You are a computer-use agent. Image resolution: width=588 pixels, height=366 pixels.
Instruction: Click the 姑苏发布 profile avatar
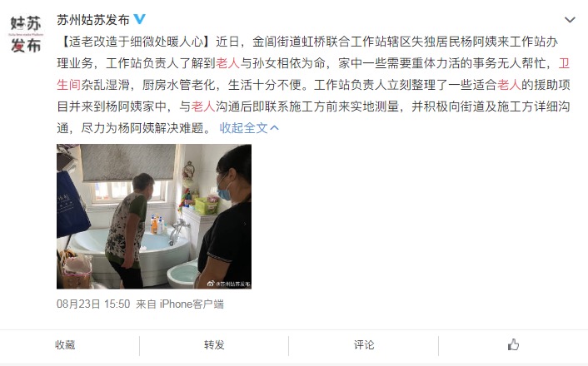point(26,34)
